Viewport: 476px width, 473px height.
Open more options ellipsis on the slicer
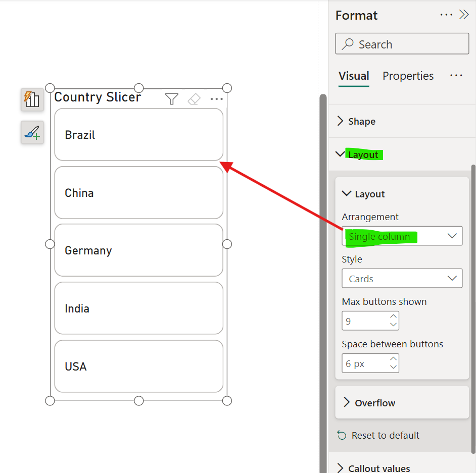tap(217, 99)
